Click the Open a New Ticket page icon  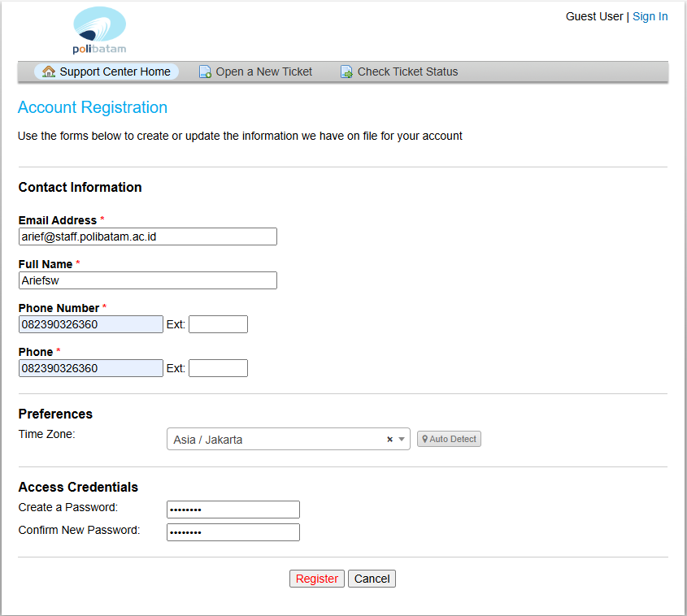(x=206, y=72)
